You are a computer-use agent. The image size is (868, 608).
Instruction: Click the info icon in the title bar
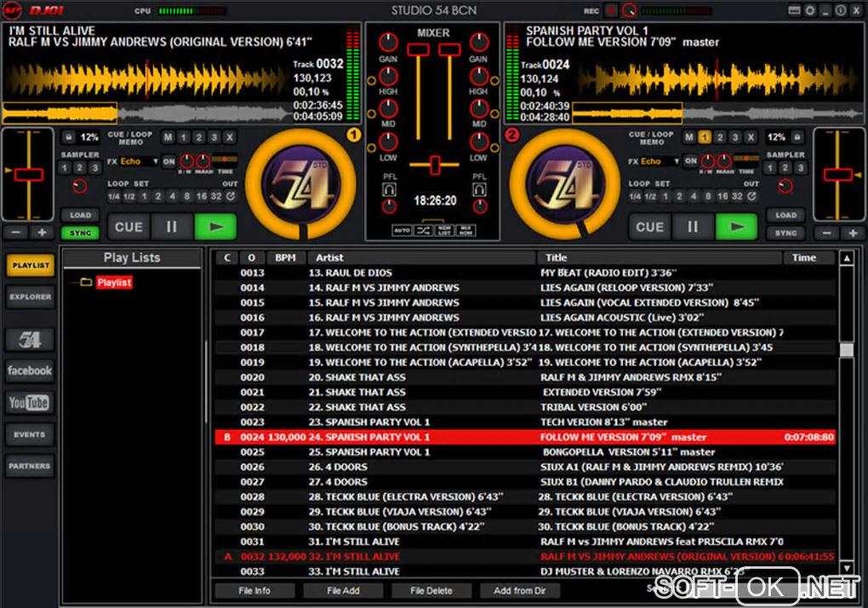click(x=840, y=10)
